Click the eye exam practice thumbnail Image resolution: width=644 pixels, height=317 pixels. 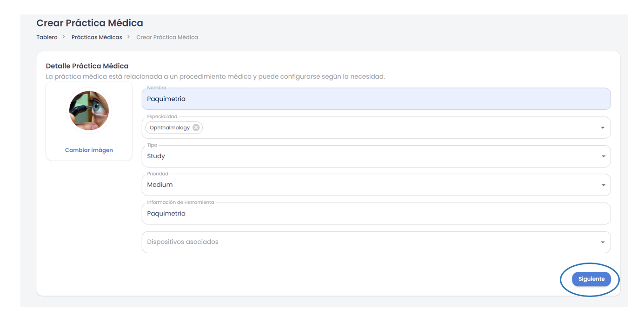[x=89, y=111]
